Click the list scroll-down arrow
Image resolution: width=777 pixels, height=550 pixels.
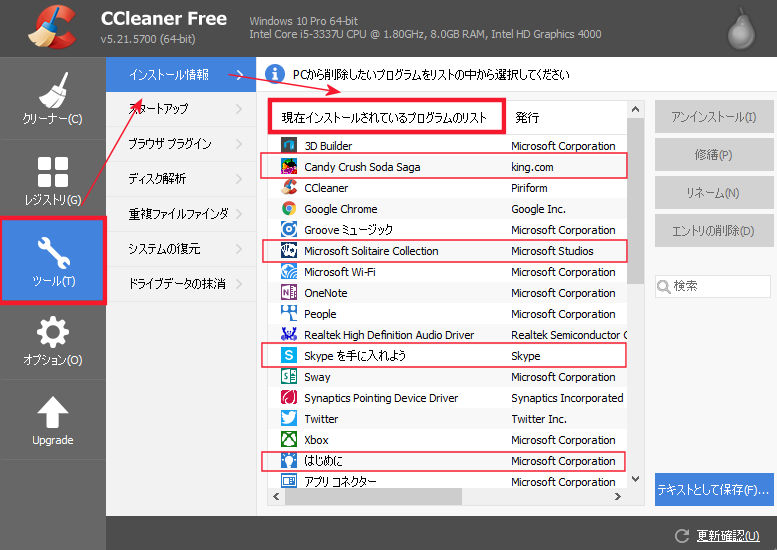coord(635,479)
